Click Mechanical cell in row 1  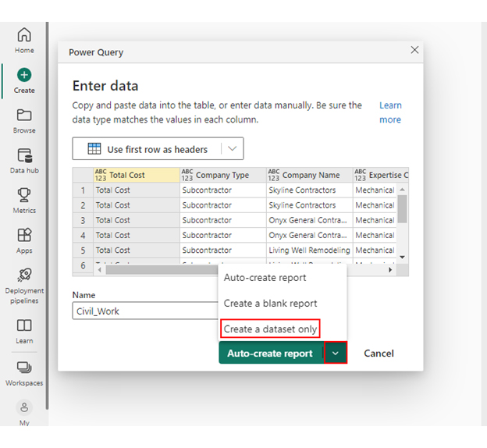375,190
